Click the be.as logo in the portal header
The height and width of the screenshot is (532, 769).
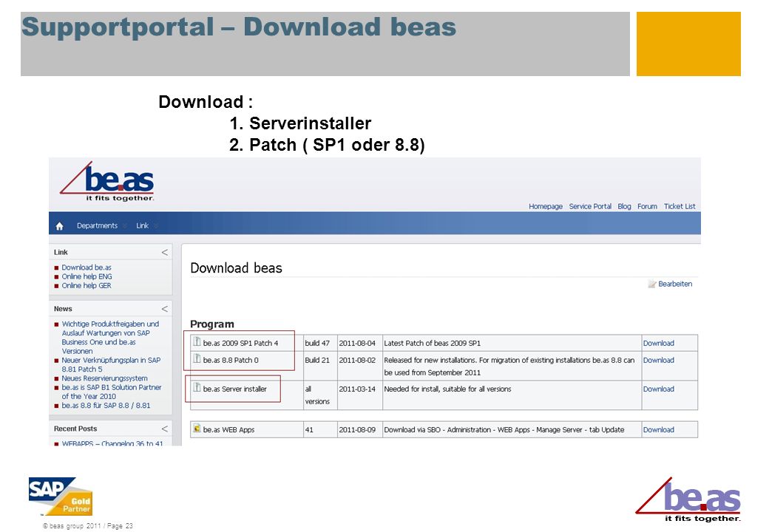[107, 183]
